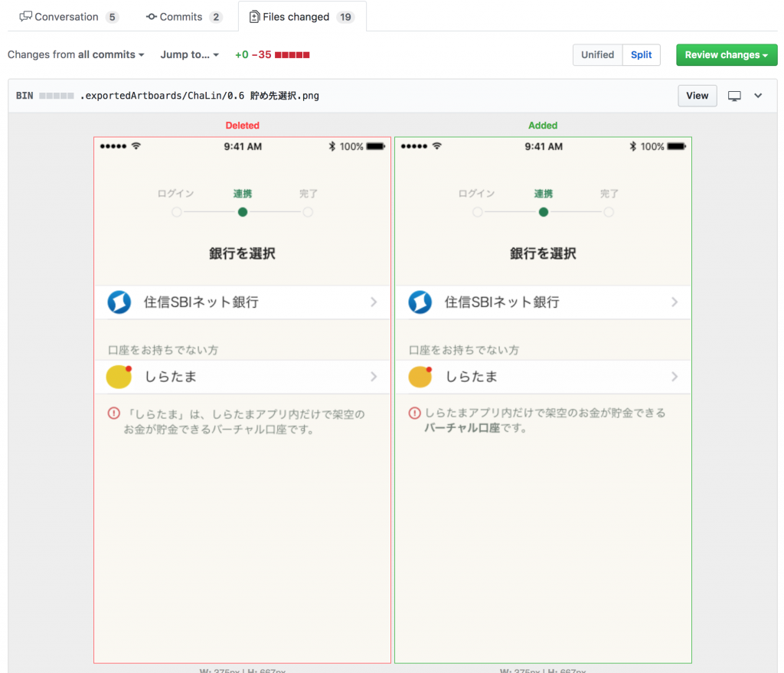784x673 pixels.
Task: Switch to Unified diff view
Action: coord(597,55)
